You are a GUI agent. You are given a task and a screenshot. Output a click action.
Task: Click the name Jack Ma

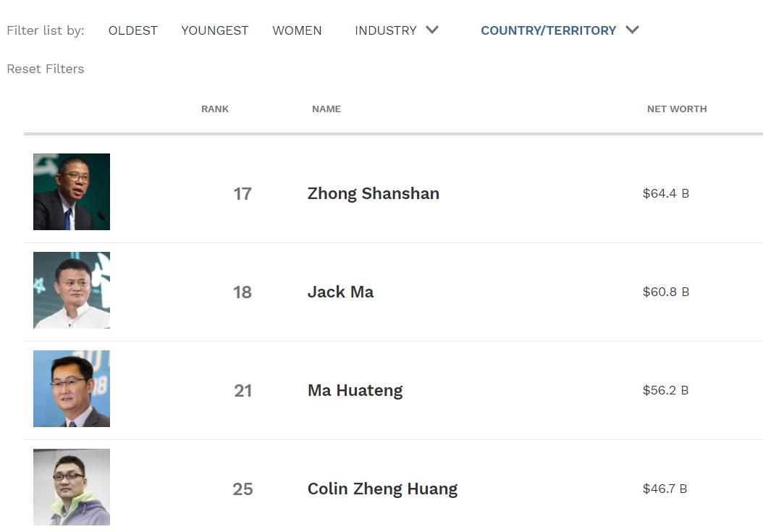click(341, 292)
